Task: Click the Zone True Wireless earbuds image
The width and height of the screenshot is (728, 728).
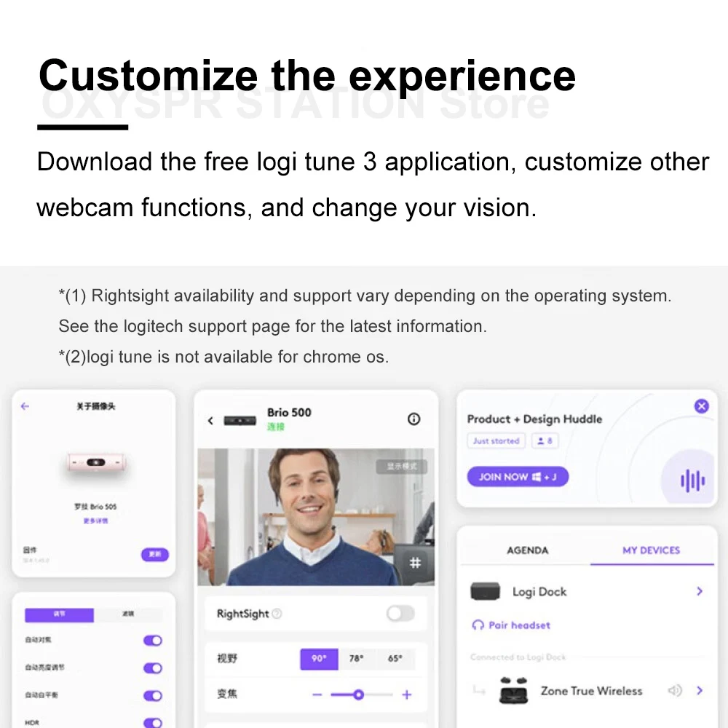Action: click(x=513, y=691)
